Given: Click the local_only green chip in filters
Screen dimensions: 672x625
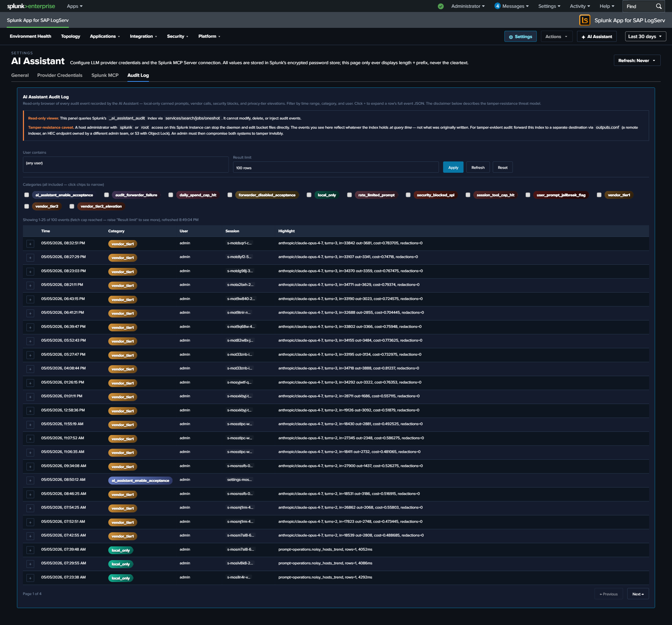Looking at the screenshot, I should [327, 195].
